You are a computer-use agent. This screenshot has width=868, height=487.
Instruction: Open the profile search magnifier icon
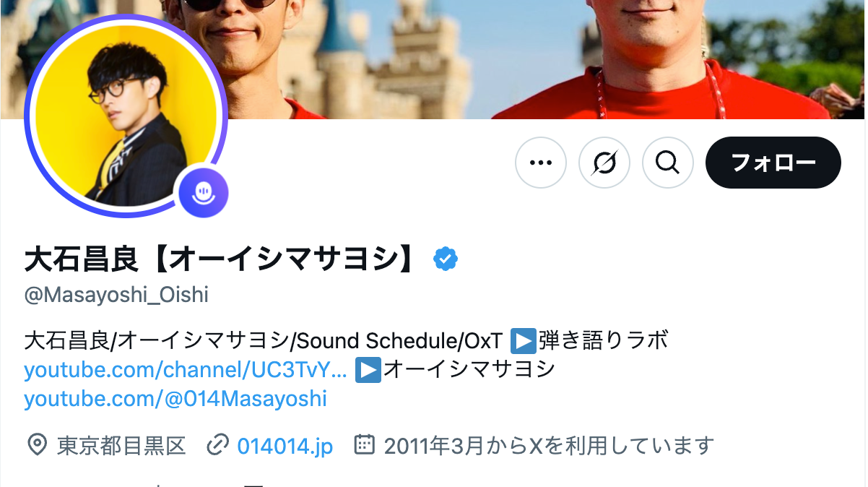click(x=668, y=163)
